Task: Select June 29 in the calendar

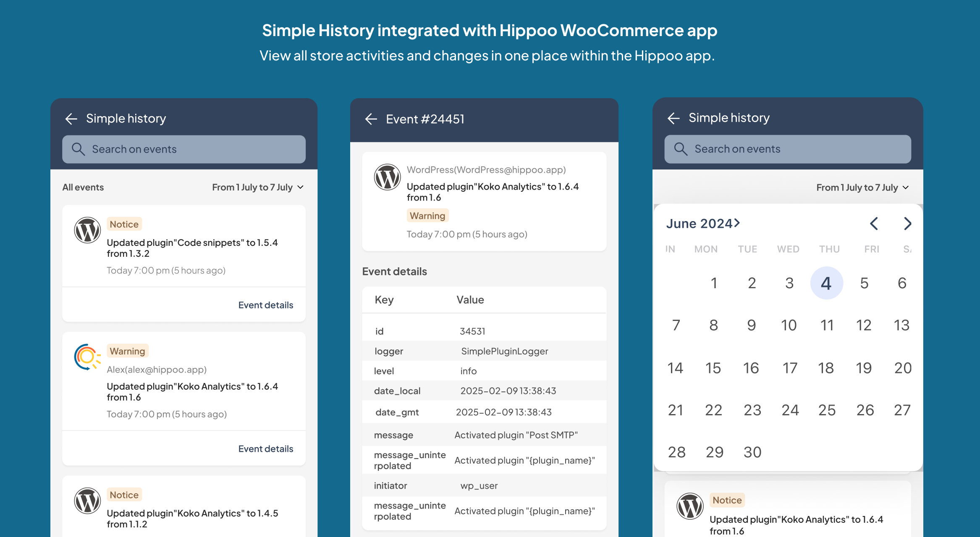Action: coord(714,452)
